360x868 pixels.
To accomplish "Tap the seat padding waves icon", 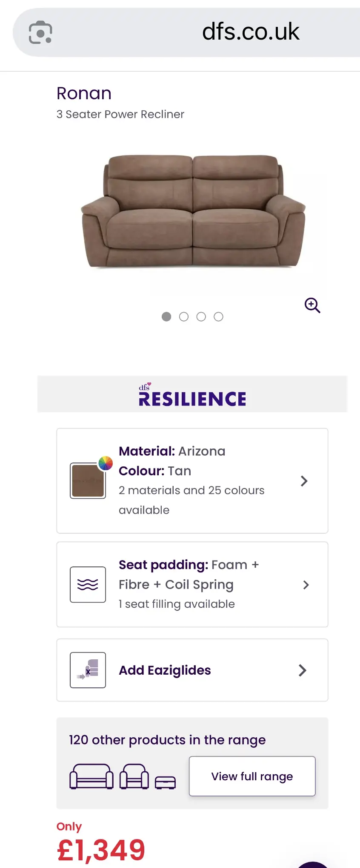I will click(x=88, y=584).
